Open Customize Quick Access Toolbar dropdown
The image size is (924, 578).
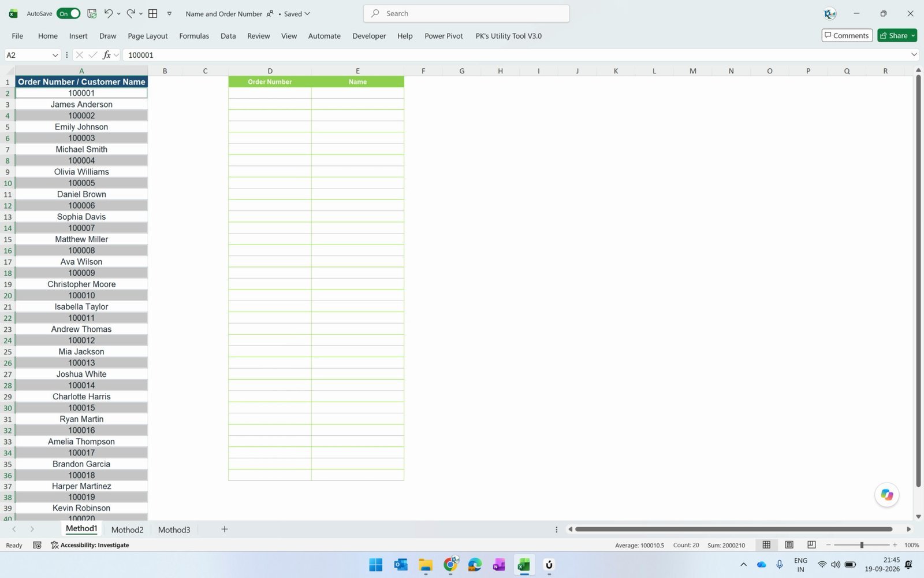click(169, 13)
